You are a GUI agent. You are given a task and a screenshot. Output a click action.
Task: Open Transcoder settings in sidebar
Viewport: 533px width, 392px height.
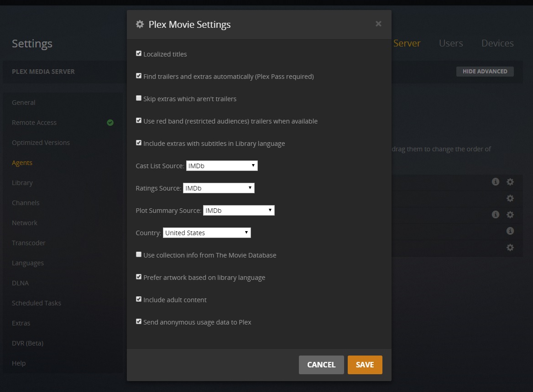(x=29, y=242)
